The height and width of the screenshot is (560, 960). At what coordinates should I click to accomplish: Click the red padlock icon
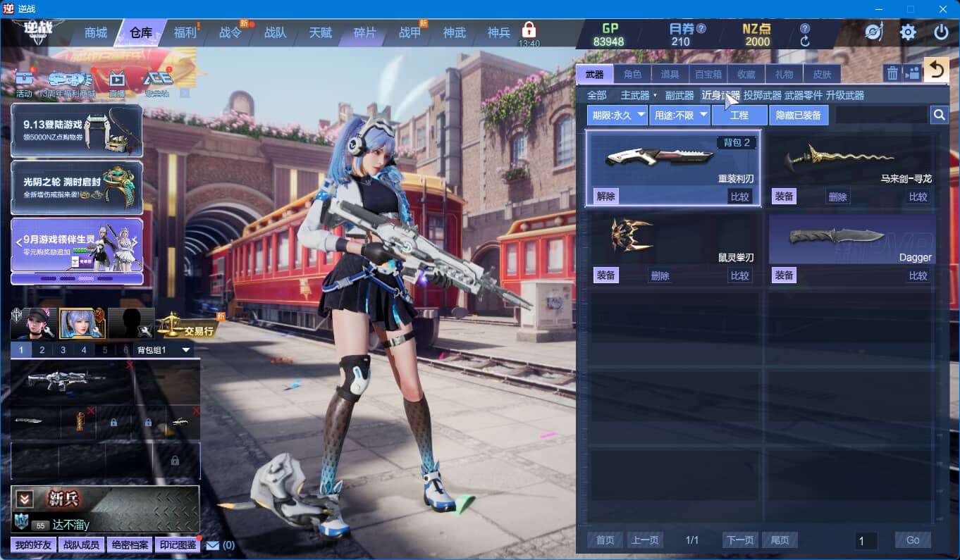[x=529, y=30]
